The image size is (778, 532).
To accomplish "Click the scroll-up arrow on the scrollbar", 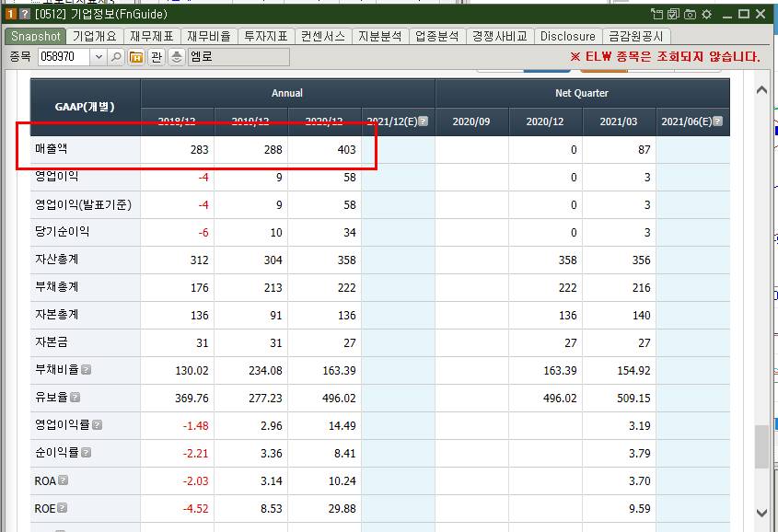I will (x=761, y=90).
